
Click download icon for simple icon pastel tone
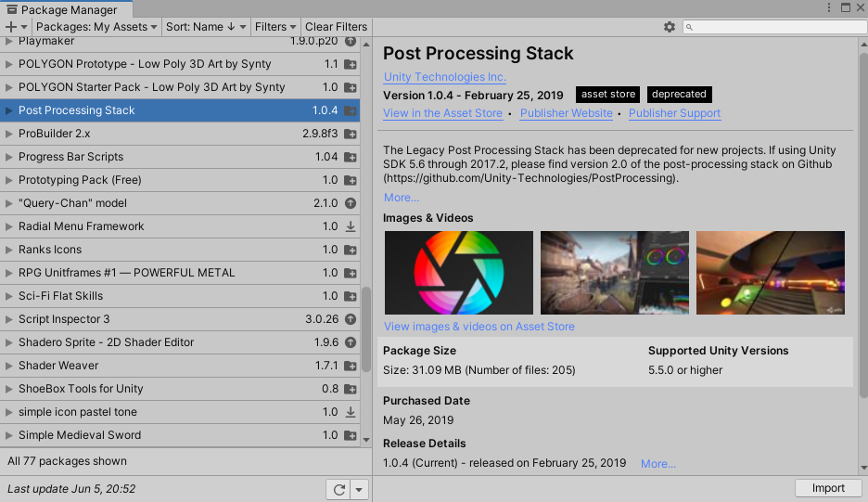tap(351, 412)
